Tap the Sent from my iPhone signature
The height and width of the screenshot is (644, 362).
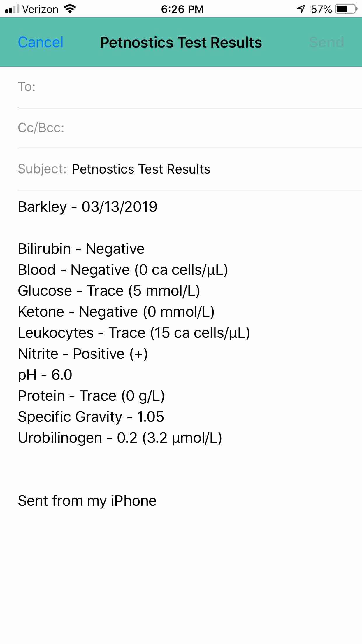pyautogui.click(x=87, y=501)
